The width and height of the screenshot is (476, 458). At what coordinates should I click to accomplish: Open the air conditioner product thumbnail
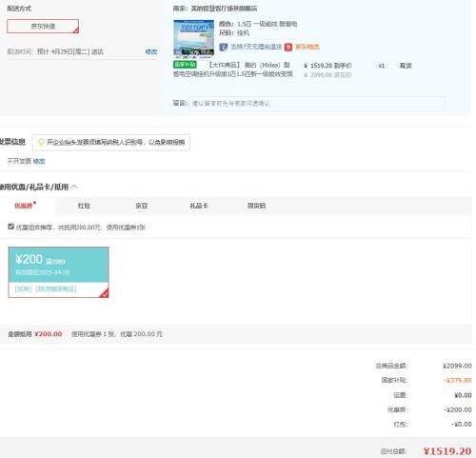[193, 39]
